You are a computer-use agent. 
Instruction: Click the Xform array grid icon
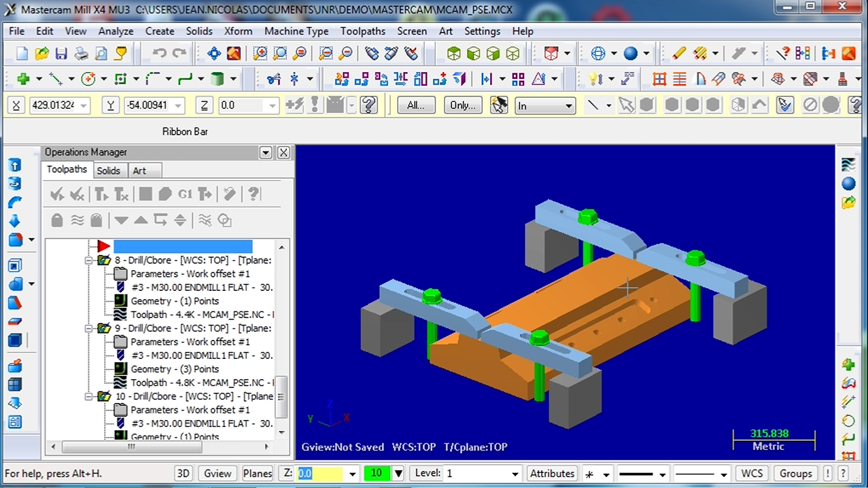518,79
